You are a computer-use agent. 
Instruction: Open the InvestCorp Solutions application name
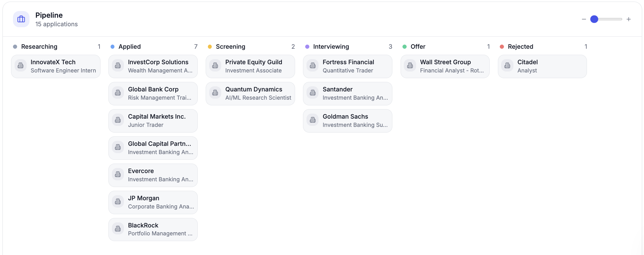158,62
